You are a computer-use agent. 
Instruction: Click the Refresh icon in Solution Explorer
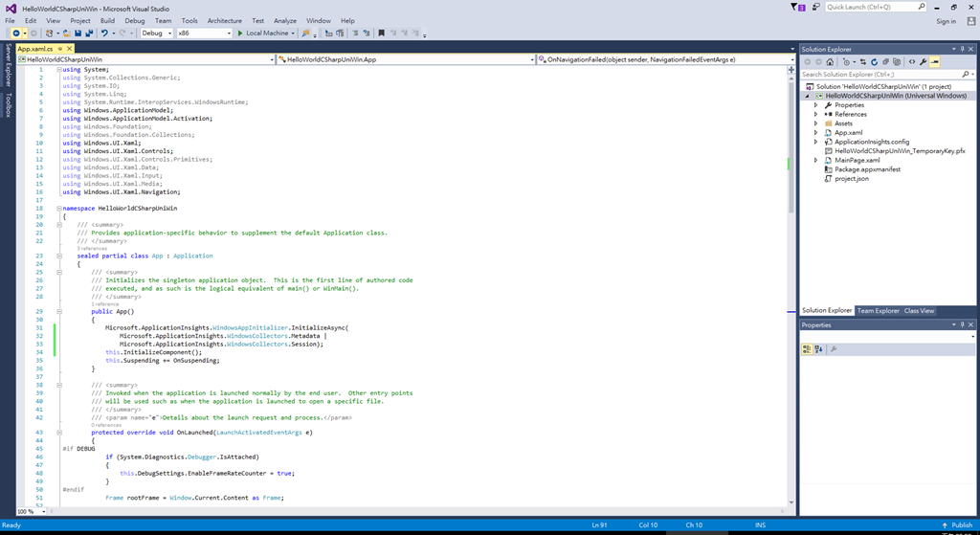click(x=875, y=62)
